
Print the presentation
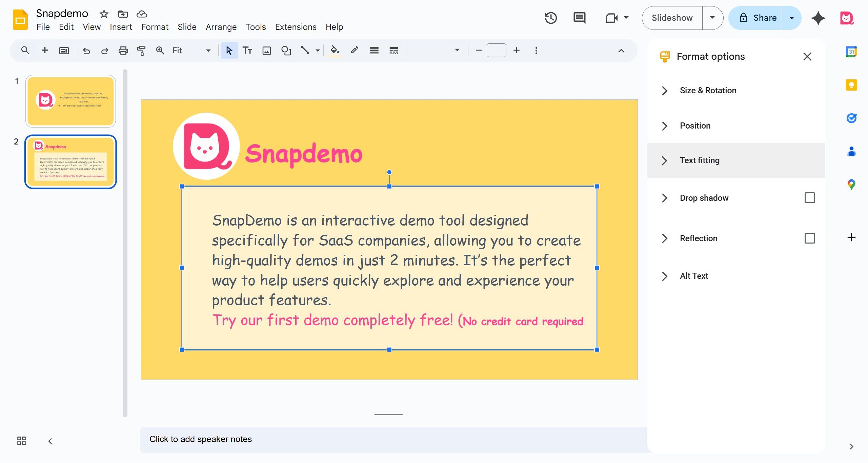click(x=123, y=51)
